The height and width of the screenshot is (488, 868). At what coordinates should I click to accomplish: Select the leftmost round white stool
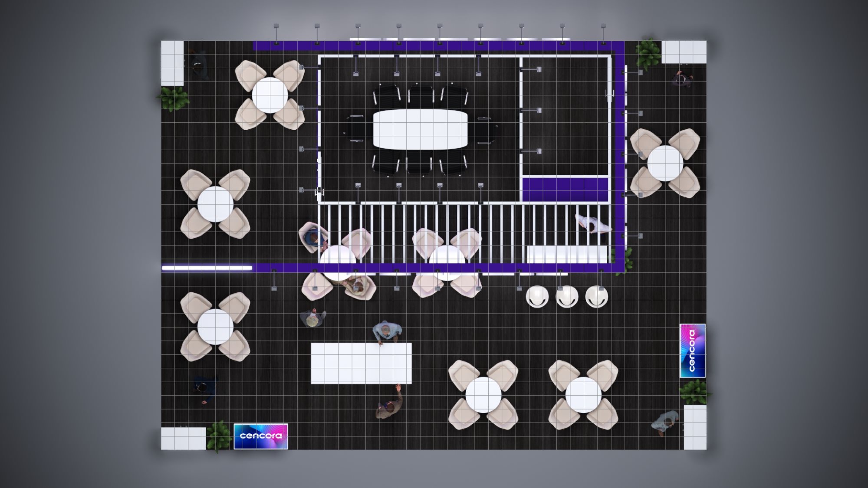pos(537,297)
